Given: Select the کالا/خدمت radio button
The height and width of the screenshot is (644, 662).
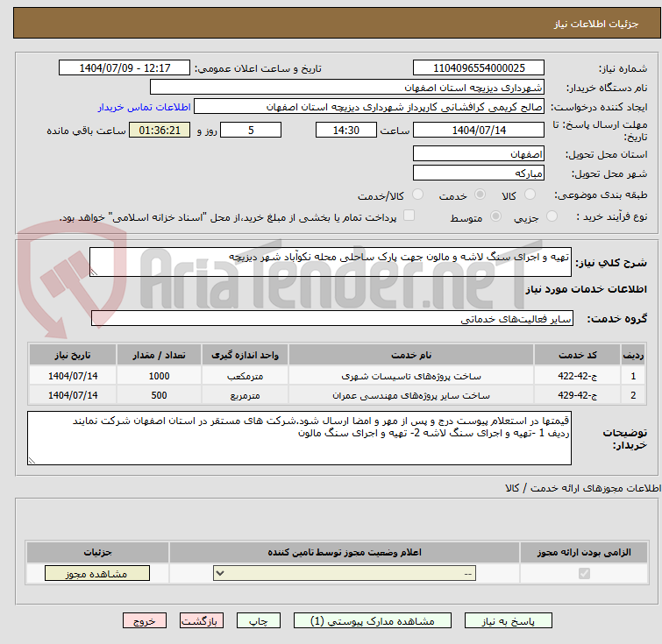Looking at the screenshot, I should click(417, 195).
